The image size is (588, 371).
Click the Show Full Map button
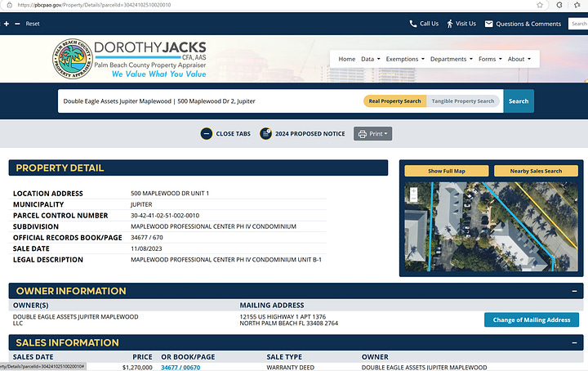tap(446, 171)
